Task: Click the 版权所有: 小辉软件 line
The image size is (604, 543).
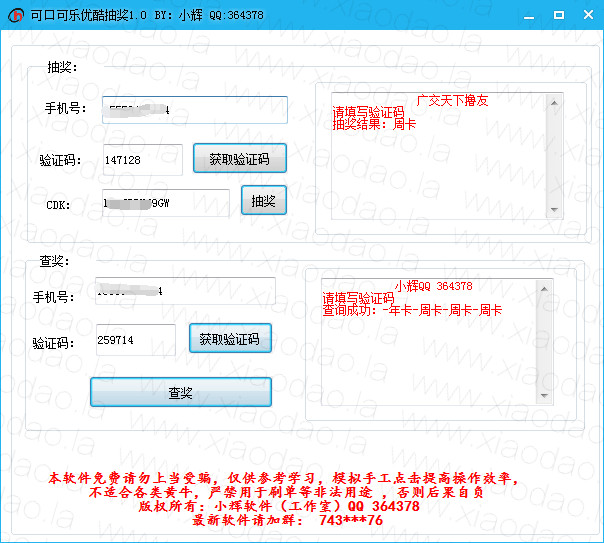Action: click(x=279, y=506)
